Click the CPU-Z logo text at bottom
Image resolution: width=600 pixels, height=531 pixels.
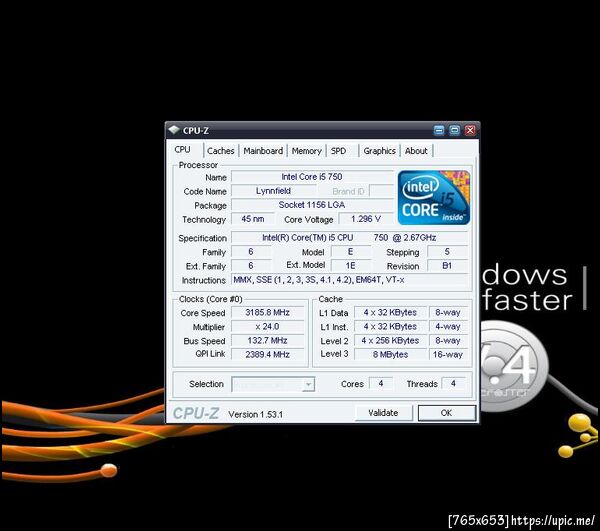click(196, 413)
